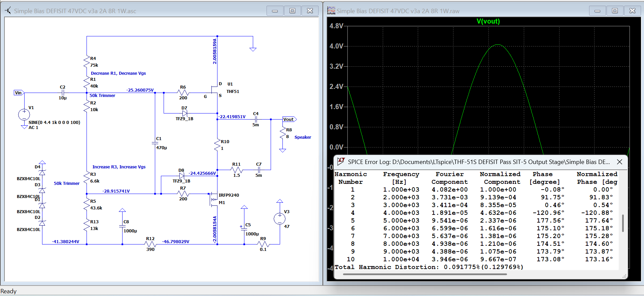
Task: Click resistor R6 symbol
Action: point(183,93)
